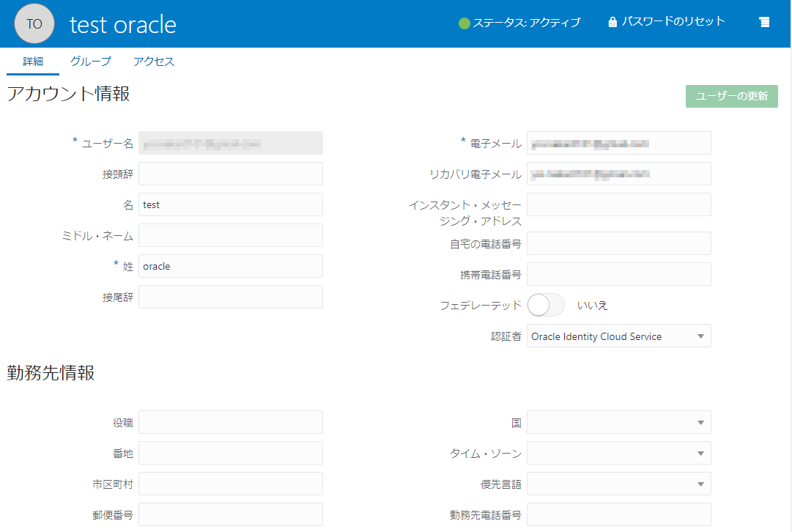Image resolution: width=792 pixels, height=532 pixels.
Task: Click the green active status indicator
Action: pos(464,23)
